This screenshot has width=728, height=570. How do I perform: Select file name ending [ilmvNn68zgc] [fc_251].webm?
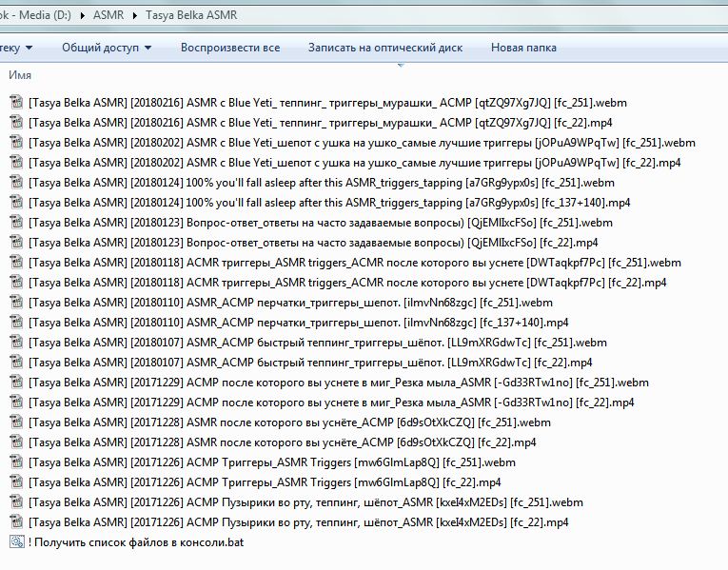(x=290, y=303)
